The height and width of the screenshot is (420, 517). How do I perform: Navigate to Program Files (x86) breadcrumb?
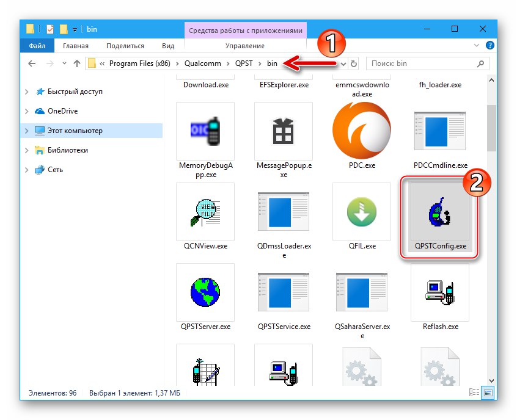[140, 63]
